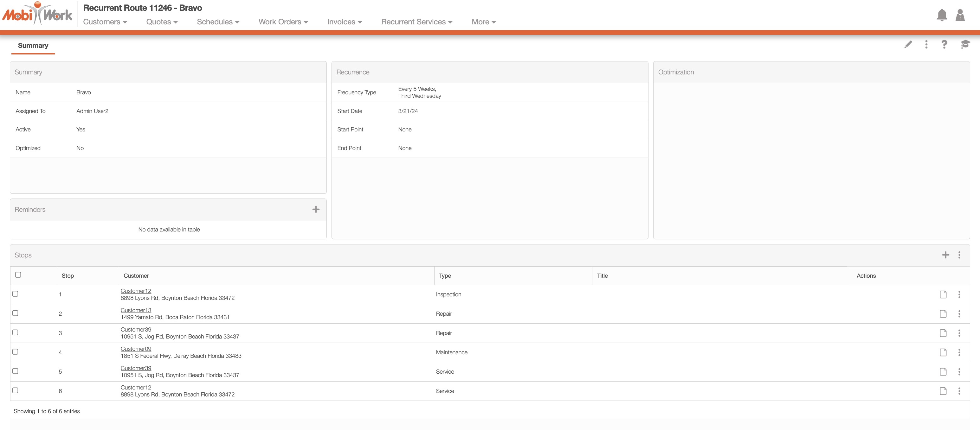This screenshot has width=980, height=430.
Task: Sort stops by Type column header
Action: point(445,276)
